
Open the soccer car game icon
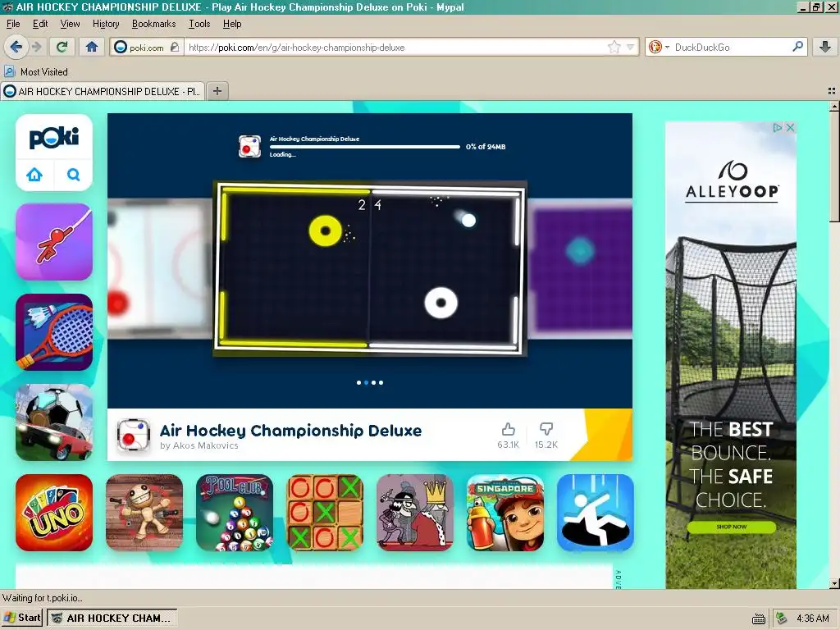pos(54,422)
